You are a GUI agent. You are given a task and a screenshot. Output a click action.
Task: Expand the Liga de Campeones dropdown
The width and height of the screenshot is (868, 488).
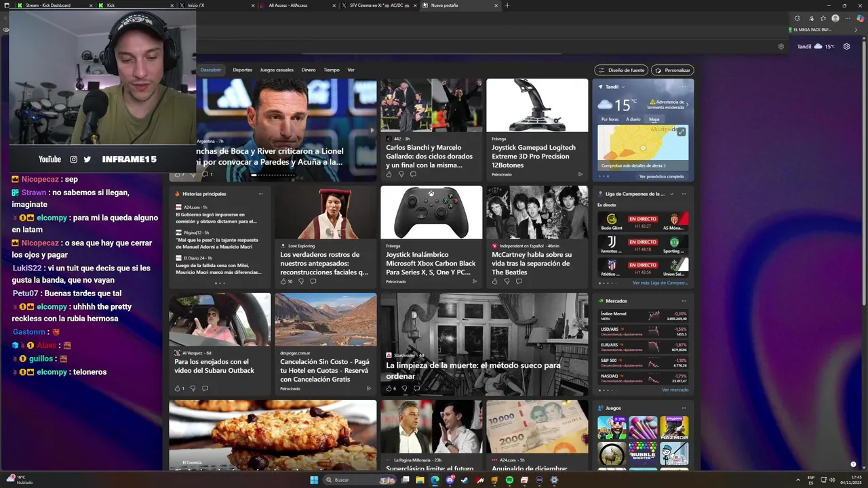tap(672, 194)
